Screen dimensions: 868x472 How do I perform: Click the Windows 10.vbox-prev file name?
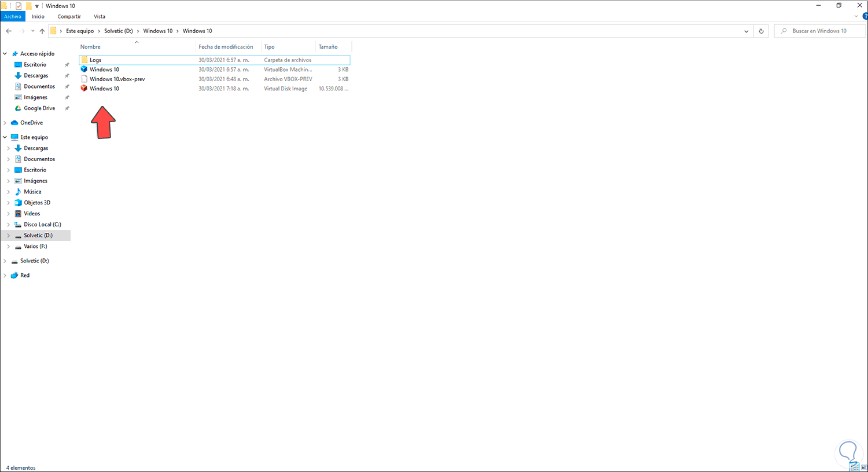[117, 79]
